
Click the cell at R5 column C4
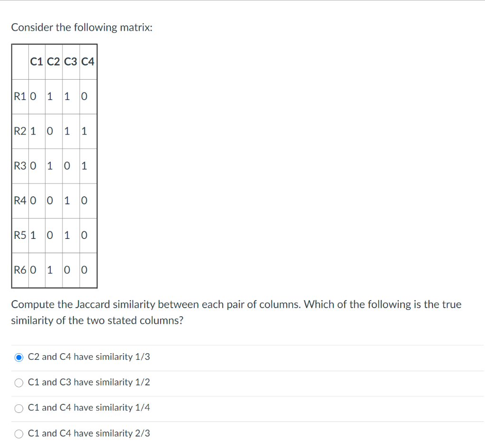[84, 235]
